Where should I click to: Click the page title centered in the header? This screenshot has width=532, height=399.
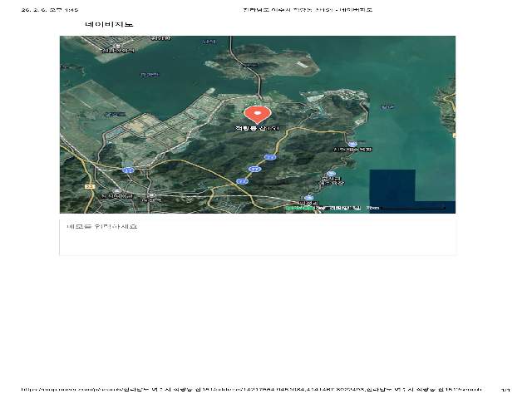coord(307,10)
